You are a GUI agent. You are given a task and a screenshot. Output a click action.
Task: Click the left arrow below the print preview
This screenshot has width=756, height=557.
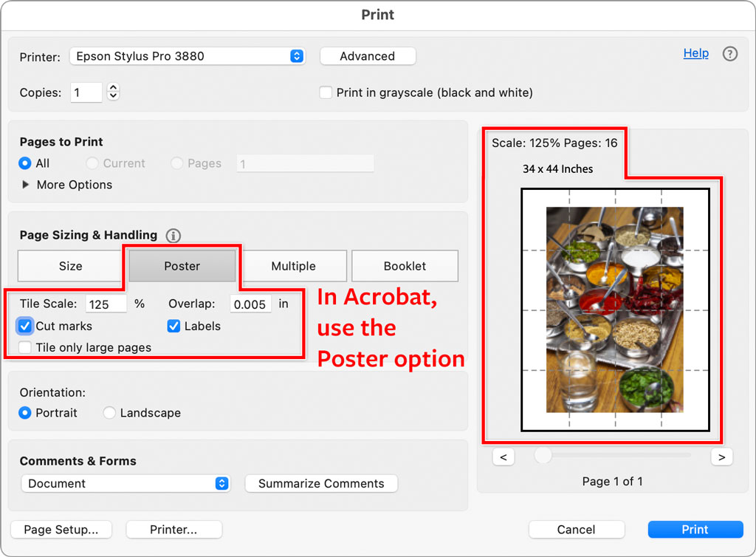pos(504,457)
